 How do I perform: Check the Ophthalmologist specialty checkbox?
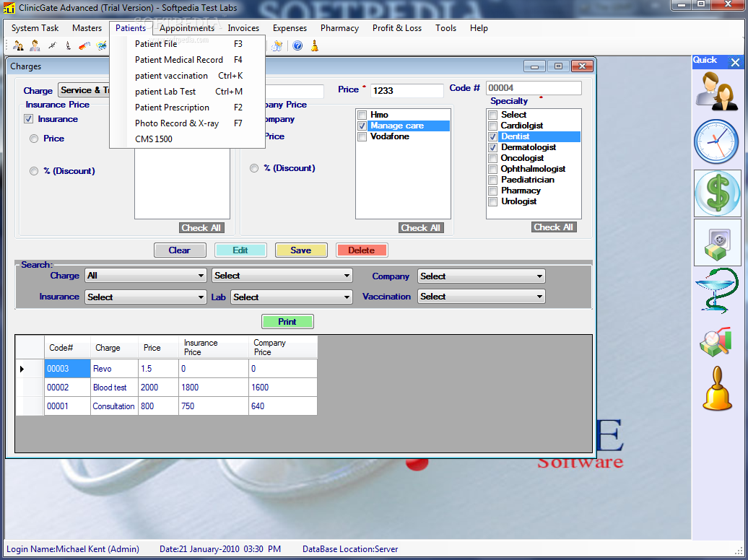[493, 170]
